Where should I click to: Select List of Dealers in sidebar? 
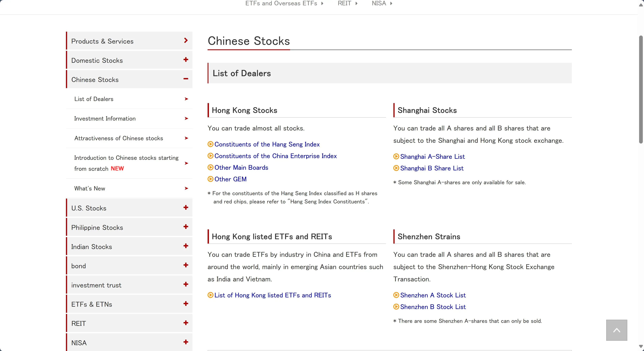pos(129,99)
